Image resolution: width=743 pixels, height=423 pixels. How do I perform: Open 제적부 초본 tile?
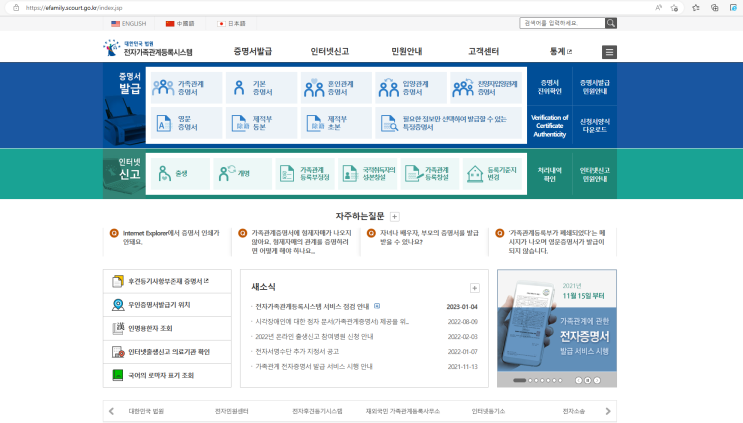[336, 123]
